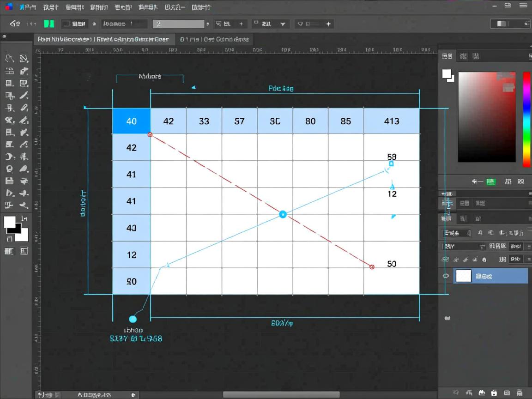Click the green icon below the color picker
Image resolution: width=532 pixels, height=399 pixels.
click(491, 182)
